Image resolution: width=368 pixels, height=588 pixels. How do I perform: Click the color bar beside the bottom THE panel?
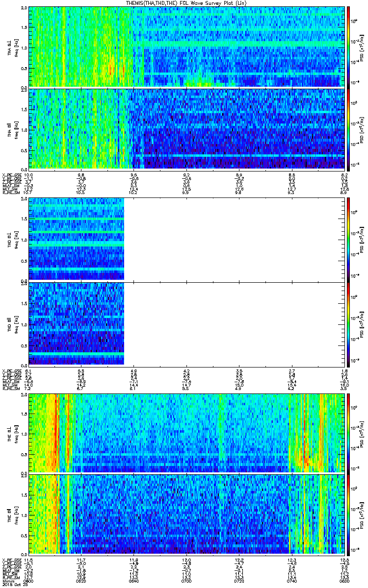point(349,515)
